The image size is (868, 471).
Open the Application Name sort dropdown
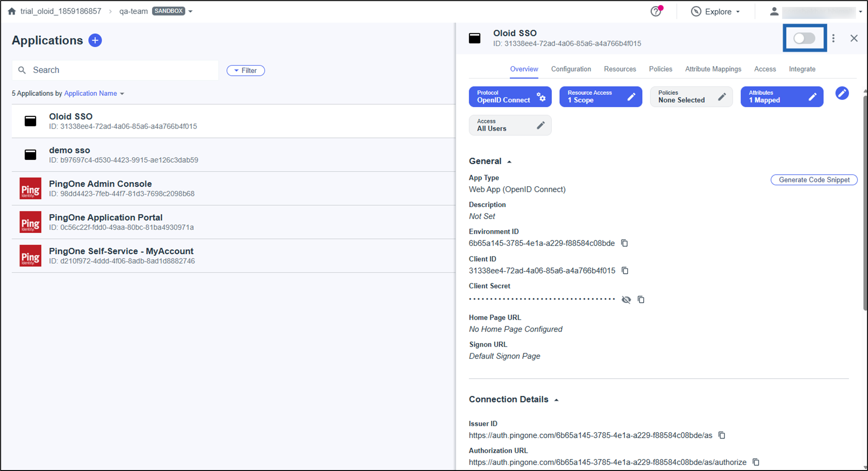(x=94, y=93)
